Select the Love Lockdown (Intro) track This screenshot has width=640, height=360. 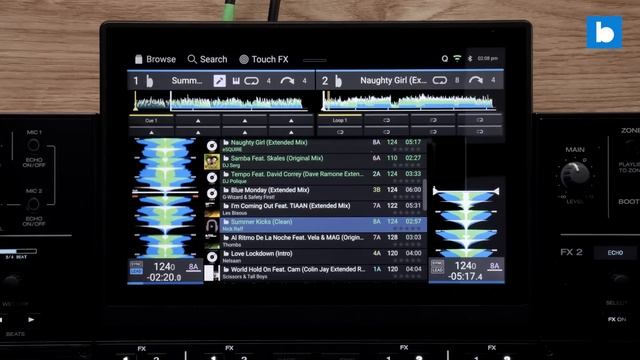coord(324,257)
